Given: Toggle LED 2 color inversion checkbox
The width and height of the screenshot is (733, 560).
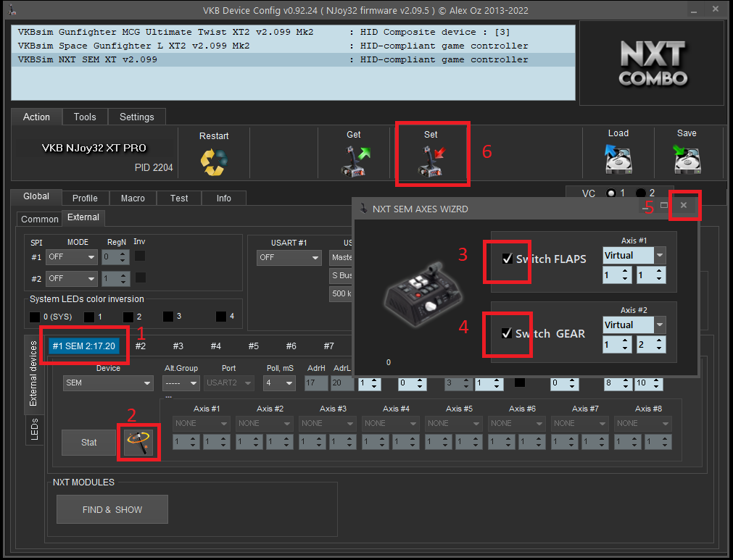Looking at the screenshot, I should [128, 317].
